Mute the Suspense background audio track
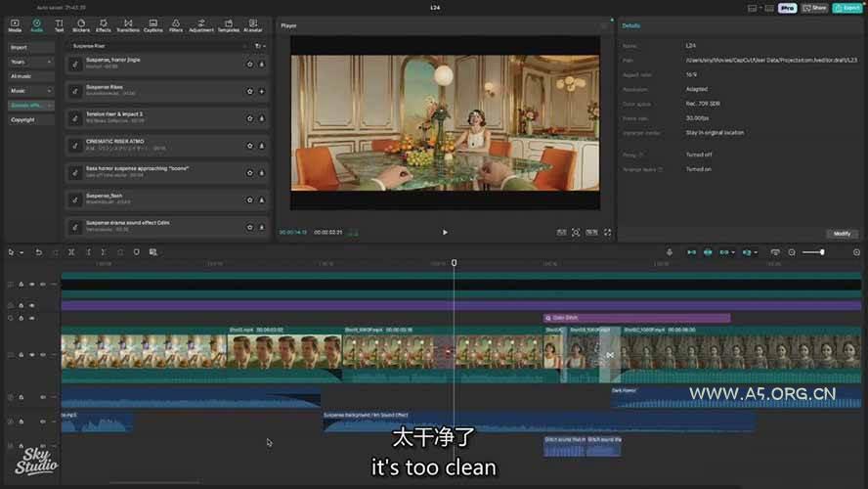This screenshot has height=489, width=868. 42,422
